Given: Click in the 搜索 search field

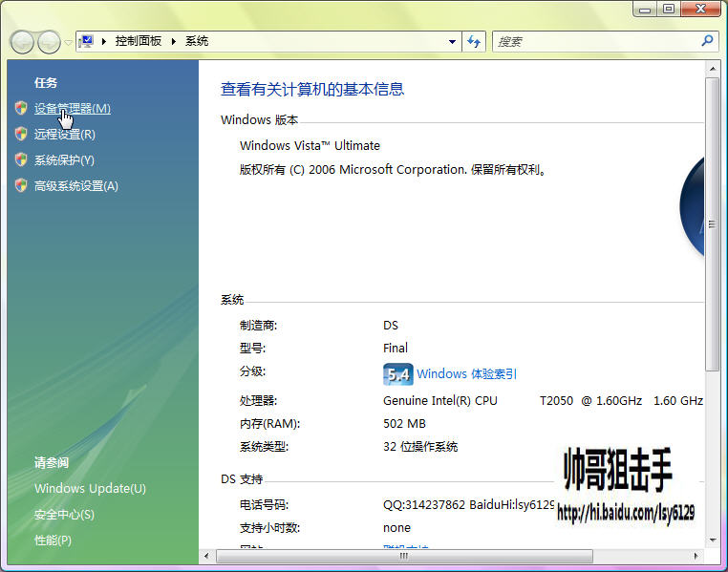Looking at the screenshot, I should coord(596,42).
